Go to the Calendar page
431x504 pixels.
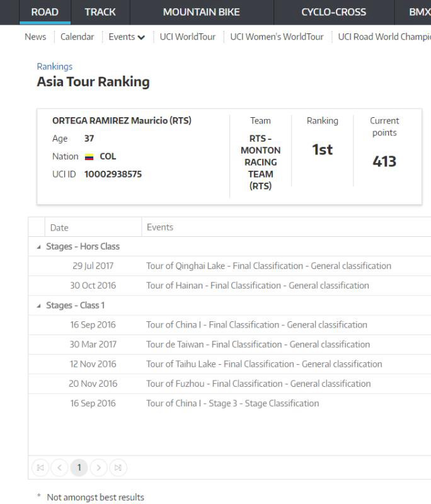pyautogui.click(x=77, y=37)
